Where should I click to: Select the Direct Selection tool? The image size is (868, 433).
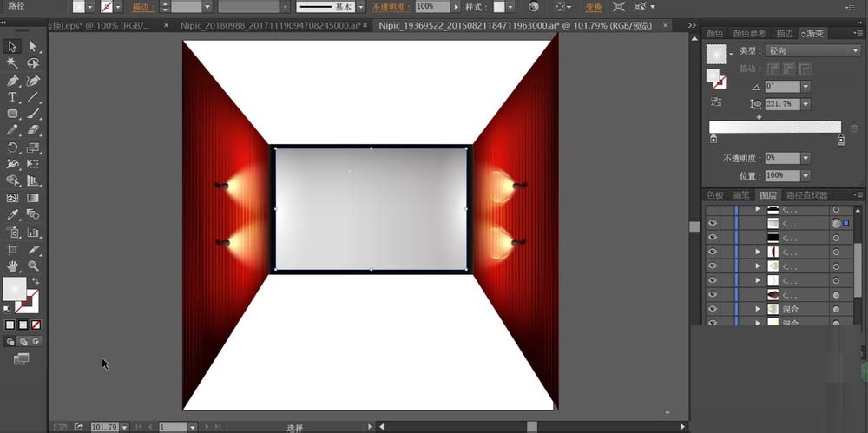[33, 46]
